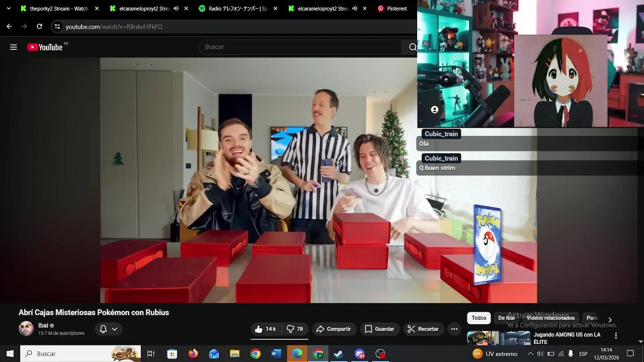Image resolution: width=644 pixels, height=362 pixels.
Task: Mute elcarameloproyt2 tab beside Pinterest tab
Action: [x=355, y=9]
